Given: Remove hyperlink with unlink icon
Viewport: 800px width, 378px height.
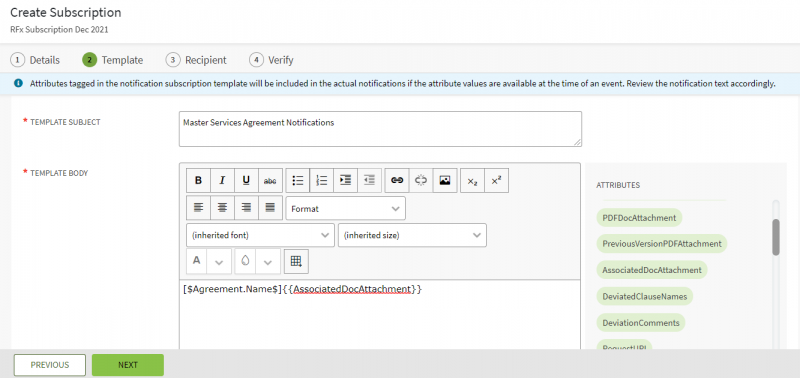Looking at the screenshot, I should [x=420, y=180].
